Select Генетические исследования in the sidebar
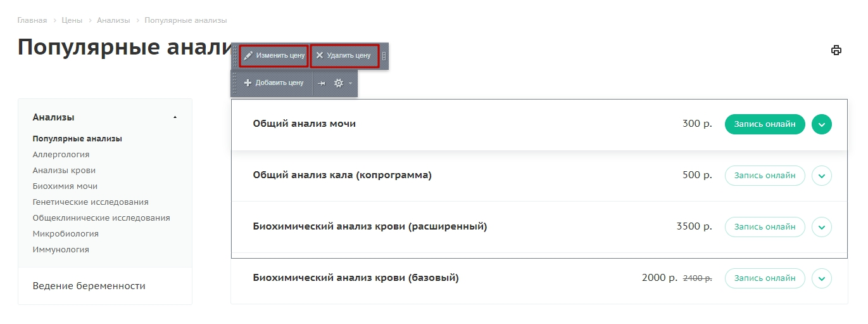Viewport: 868px width, 324px height. point(91,202)
